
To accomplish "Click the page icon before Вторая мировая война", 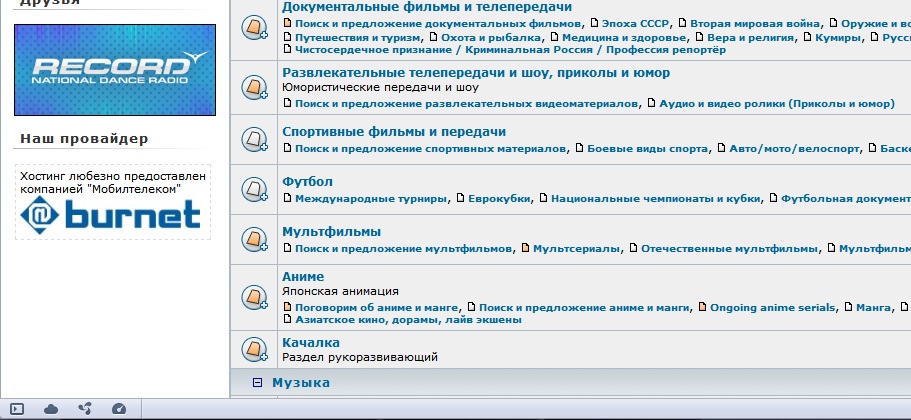I will pyautogui.click(x=683, y=23).
